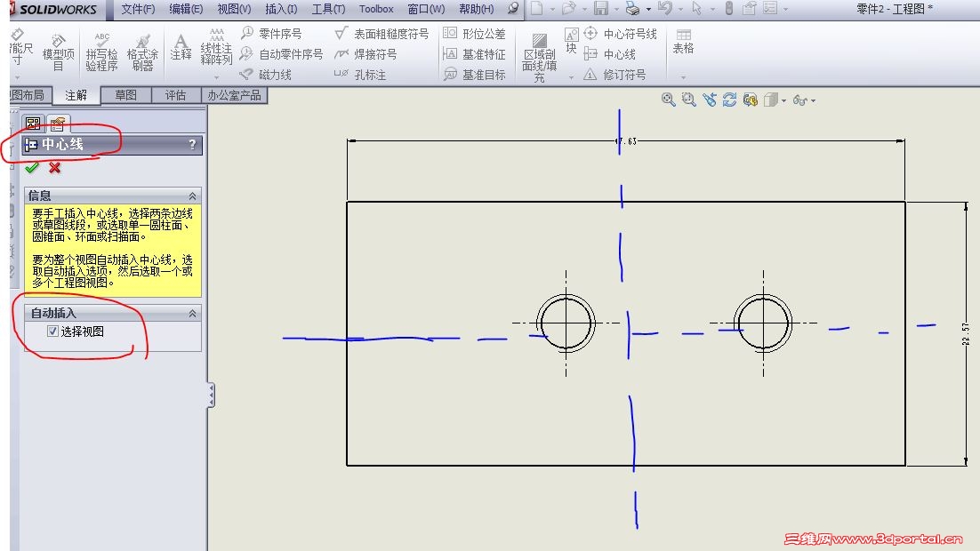Insert Weld Symbol (焊接符号)
Image resolution: width=980 pixels, height=551 pixels.
pos(365,54)
